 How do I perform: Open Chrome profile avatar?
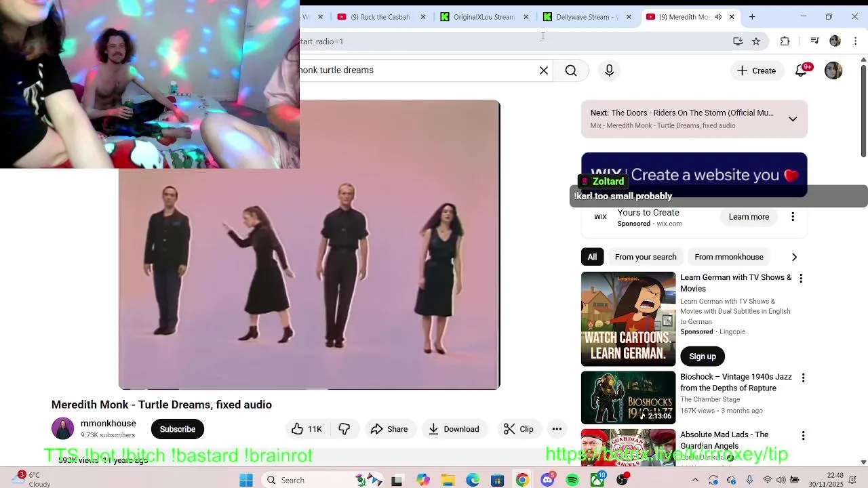(835, 41)
